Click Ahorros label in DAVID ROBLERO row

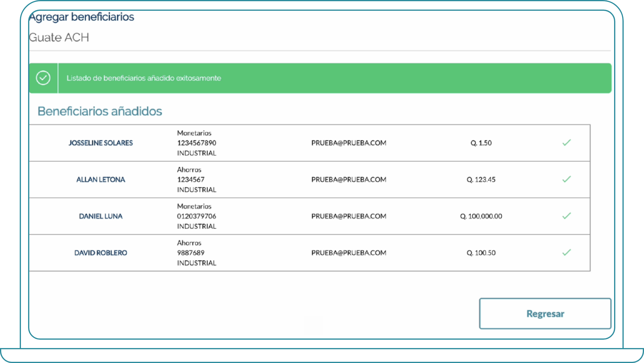pos(189,243)
